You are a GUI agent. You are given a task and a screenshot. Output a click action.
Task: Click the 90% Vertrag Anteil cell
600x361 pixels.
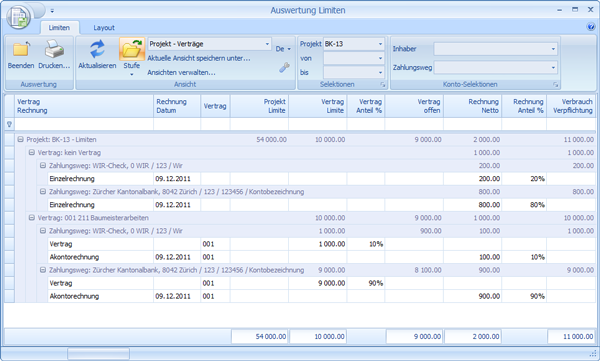coord(365,283)
